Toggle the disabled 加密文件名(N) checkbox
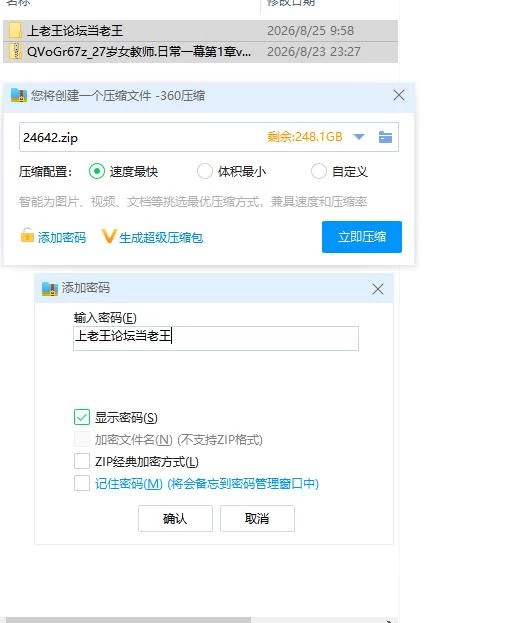The width and height of the screenshot is (511, 623). (82, 439)
